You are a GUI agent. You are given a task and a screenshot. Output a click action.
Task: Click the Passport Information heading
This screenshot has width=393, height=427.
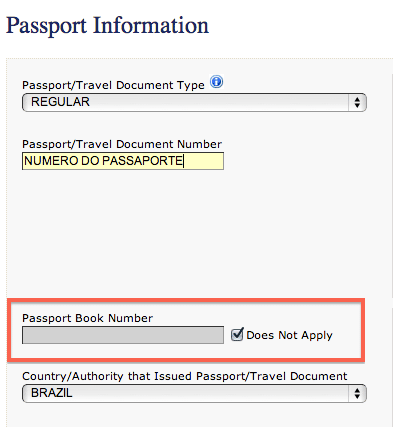pos(107,26)
